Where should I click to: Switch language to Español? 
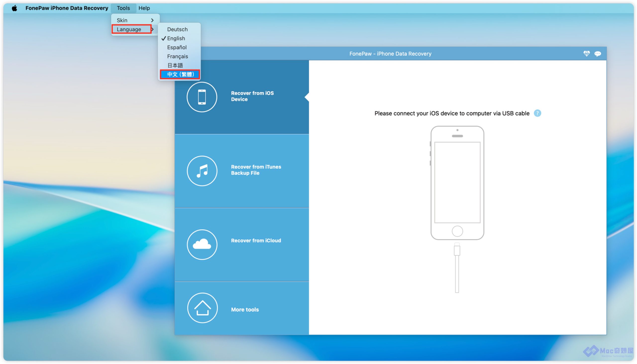[177, 47]
